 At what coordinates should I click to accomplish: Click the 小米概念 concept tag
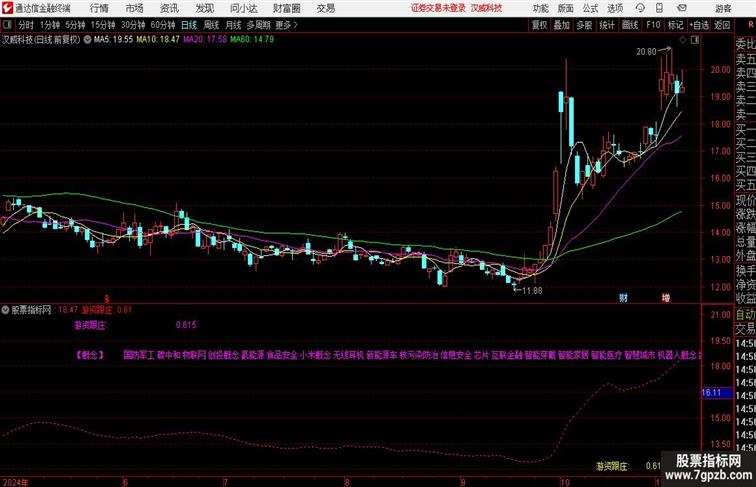click(x=315, y=355)
